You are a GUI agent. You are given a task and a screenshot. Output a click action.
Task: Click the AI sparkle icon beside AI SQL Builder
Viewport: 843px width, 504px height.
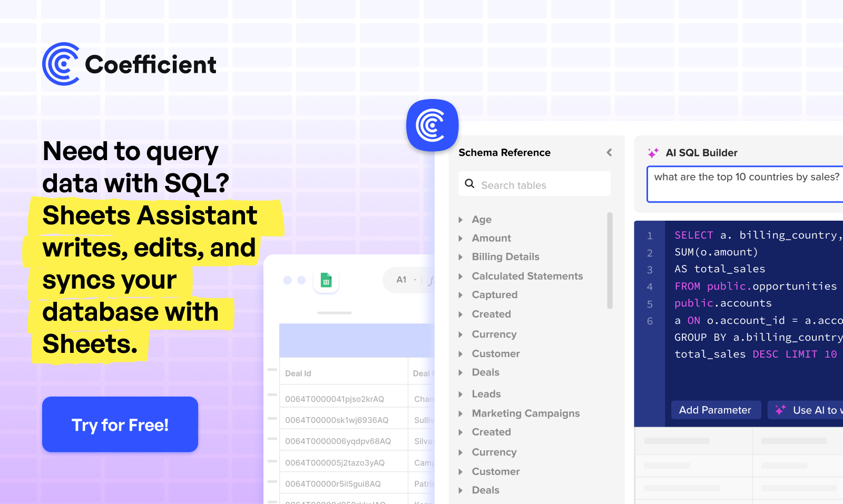point(653,153)
